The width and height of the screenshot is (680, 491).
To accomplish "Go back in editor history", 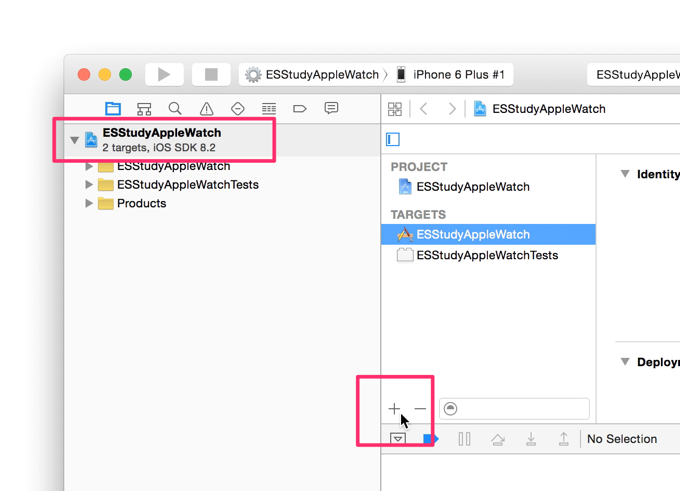I will click(424, 109).
